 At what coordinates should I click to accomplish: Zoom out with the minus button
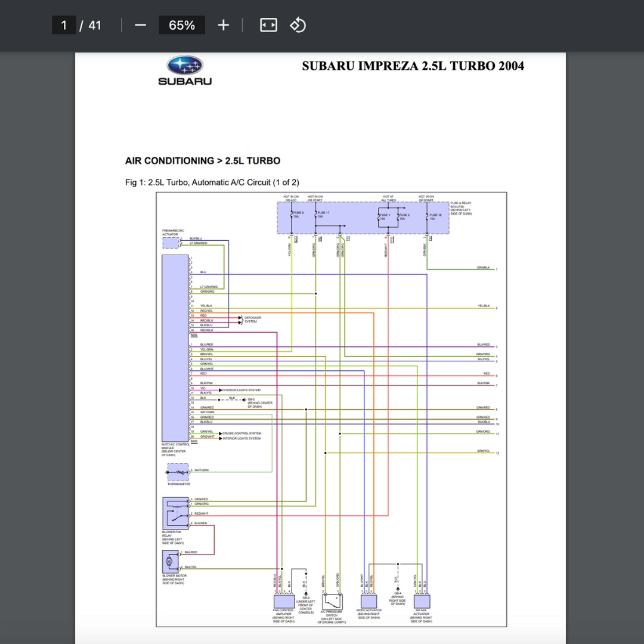140,26
